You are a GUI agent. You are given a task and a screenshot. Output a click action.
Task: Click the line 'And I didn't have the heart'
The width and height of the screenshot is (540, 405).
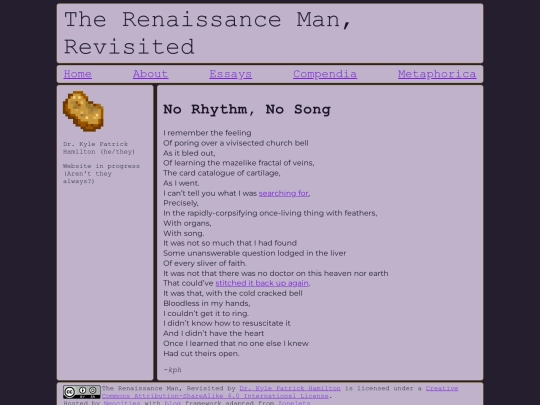[x=214, y=333]
